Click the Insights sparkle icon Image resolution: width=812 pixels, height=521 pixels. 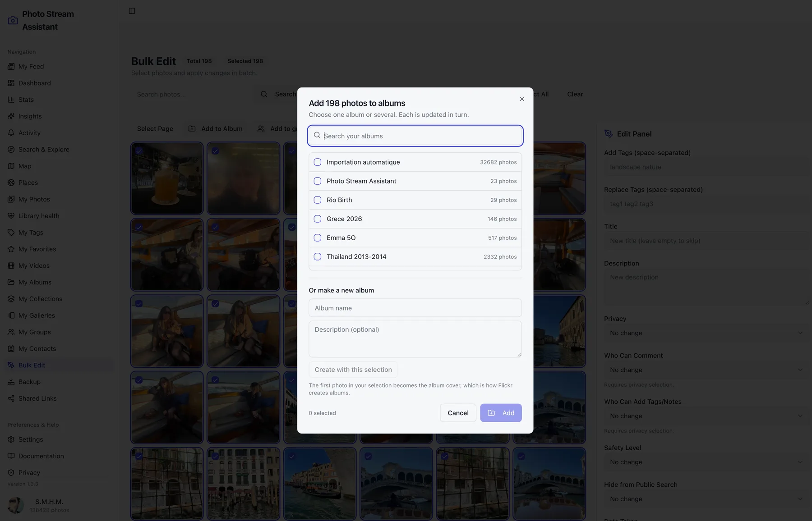pos(11,116)
